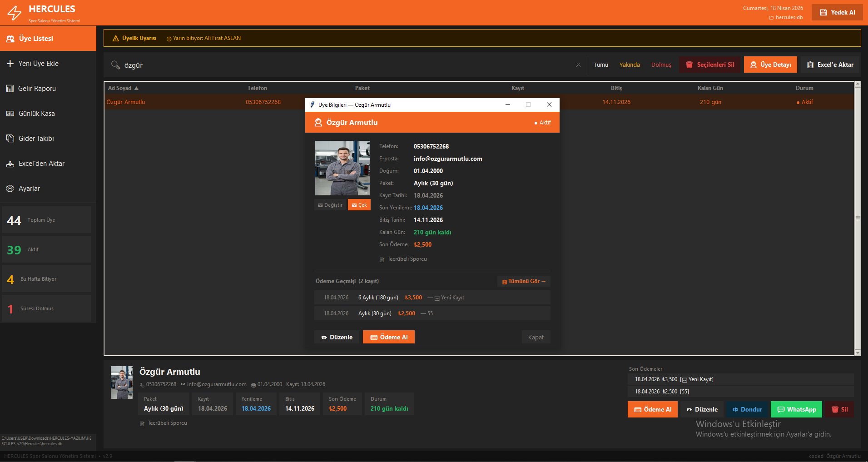Image resolution: width=868 pixels, height=462 pixels.
Task: Open Yeni Üye Ekle from sidebar
Action: click(39, 64)
